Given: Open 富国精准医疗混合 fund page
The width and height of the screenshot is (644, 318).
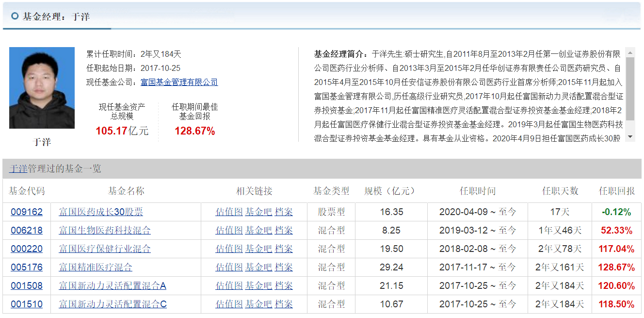Looking at the screenshot, I should [x=96, y=268].
